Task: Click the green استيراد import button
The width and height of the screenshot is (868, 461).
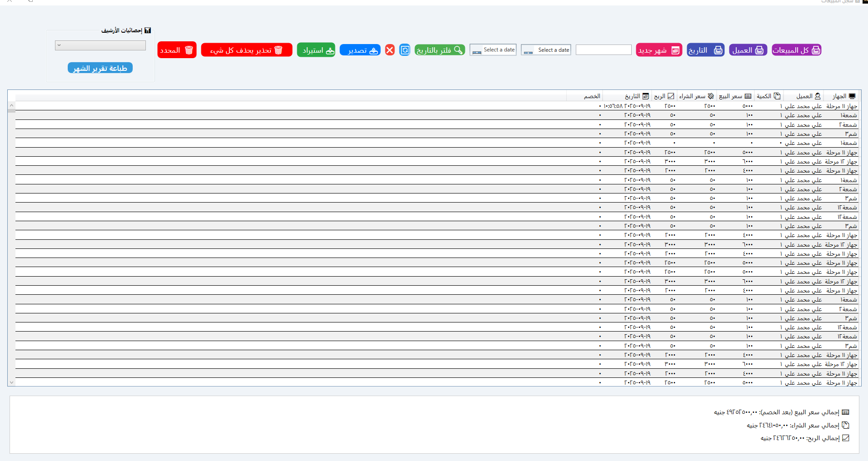Action: 316,50
